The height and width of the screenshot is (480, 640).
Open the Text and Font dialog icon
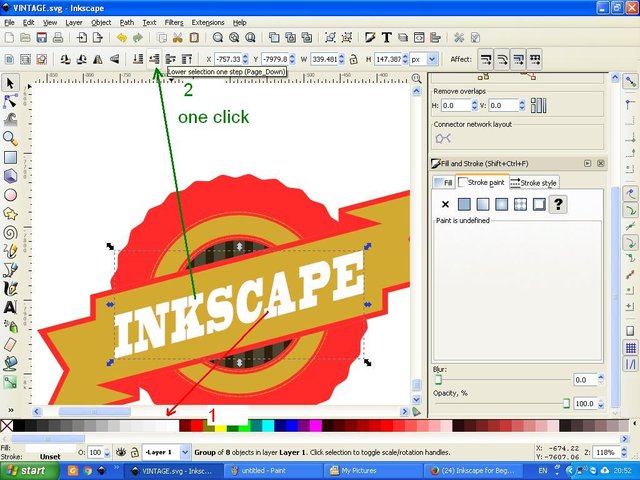[386, 38]
